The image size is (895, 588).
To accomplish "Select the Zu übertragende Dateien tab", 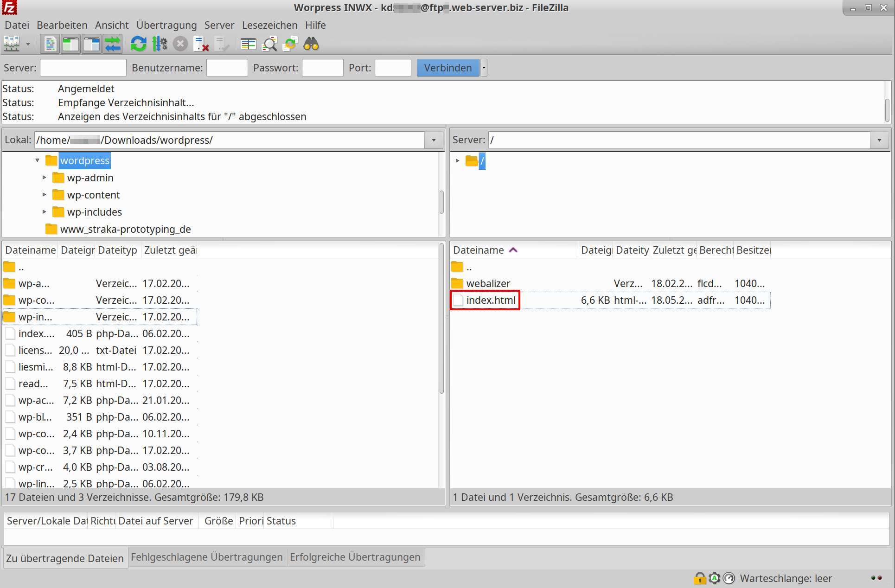I will tap(65, 558).
